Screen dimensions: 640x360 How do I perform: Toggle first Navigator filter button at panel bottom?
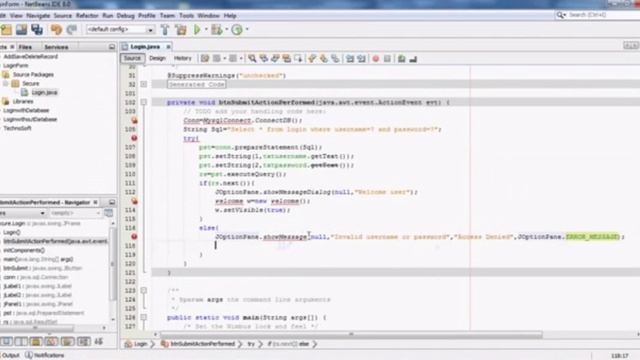(x=6, y=341)
